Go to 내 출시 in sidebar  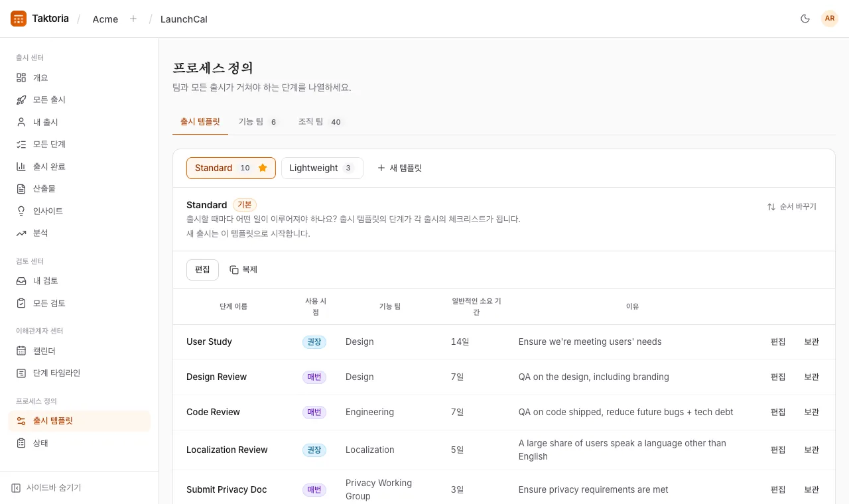point(80,122)
